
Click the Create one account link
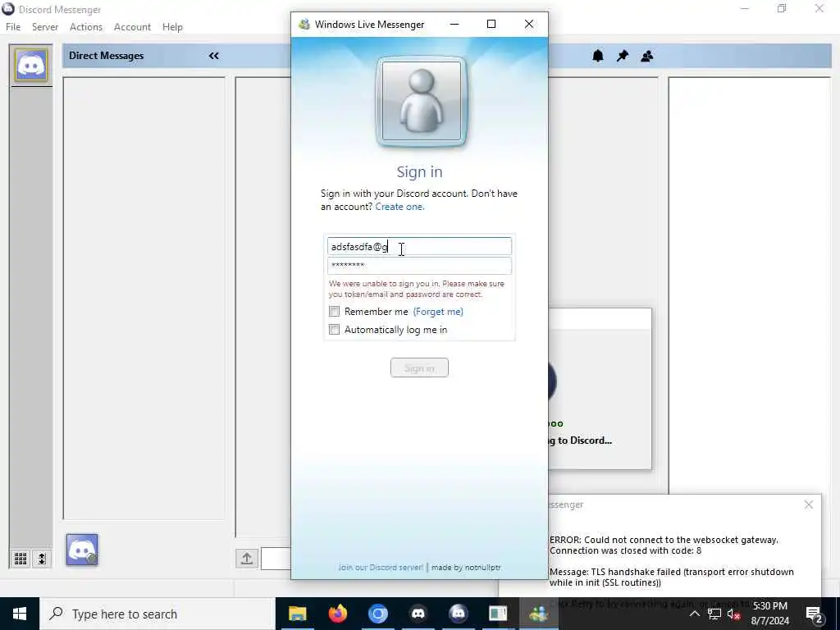(399, 207)
